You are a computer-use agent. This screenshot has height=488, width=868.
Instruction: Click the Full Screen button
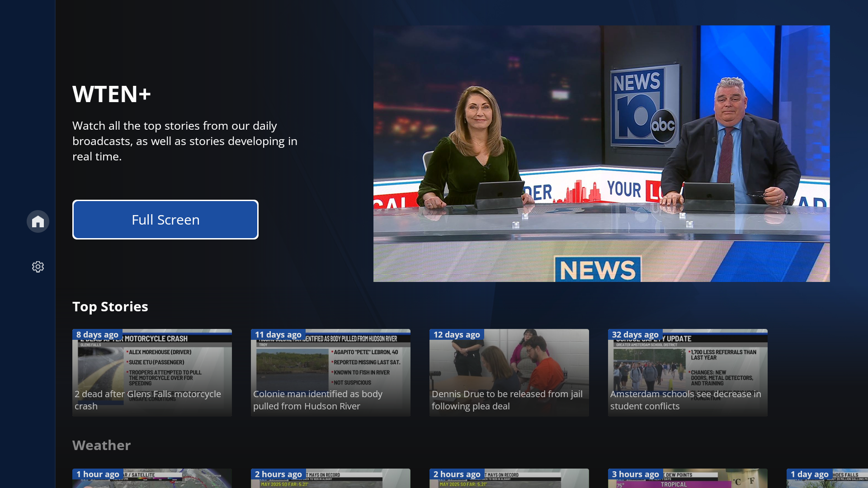tap(165, 220)
